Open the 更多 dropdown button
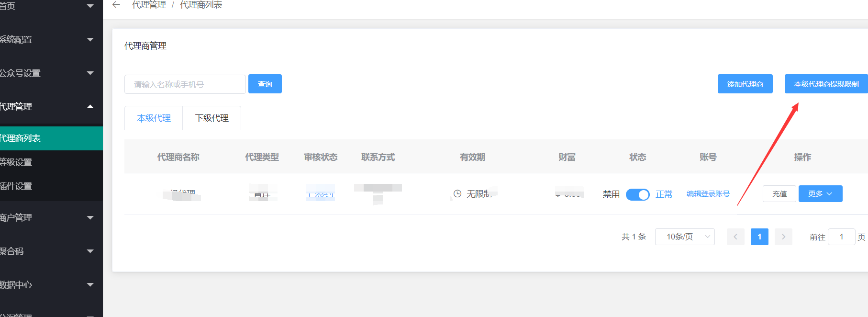The height and width of the screenshot is (317, 868). (x=820, y=194)
